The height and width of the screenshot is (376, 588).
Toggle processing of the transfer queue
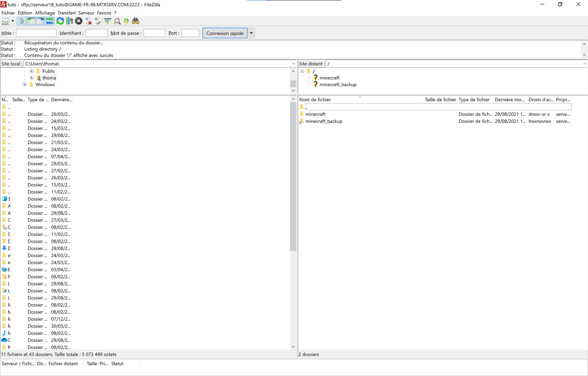[69, 21]
